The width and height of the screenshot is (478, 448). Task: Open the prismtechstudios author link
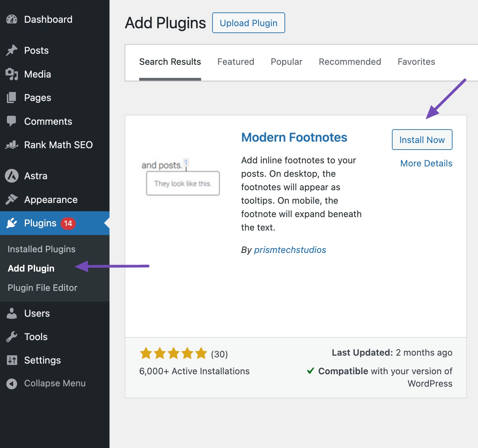[290, 250]
